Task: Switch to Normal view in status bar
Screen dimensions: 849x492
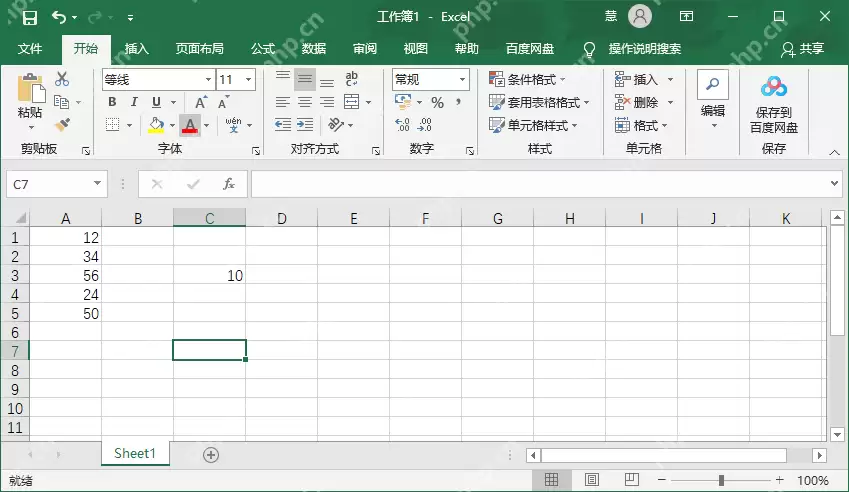Action: pos(551,480)
